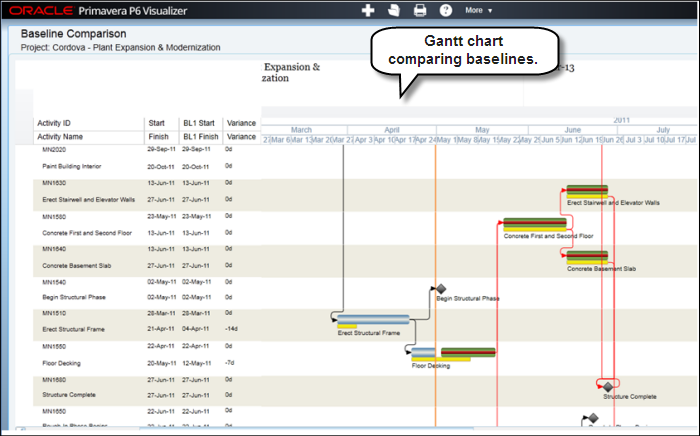Image resolution: width=700 pixels, height=436 pixels.
Task: Click the print icon
Action: tap(420, 10)
